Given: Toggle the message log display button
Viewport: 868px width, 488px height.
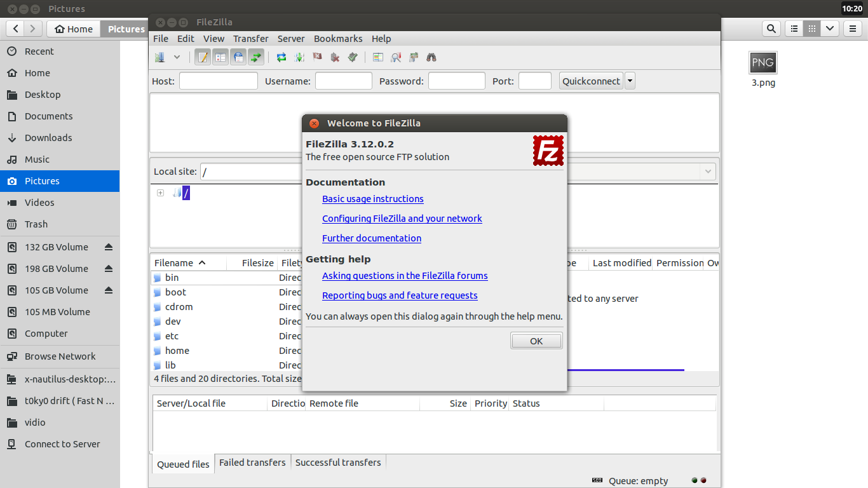Looking at the screenshot, I should tap(203, 57).
